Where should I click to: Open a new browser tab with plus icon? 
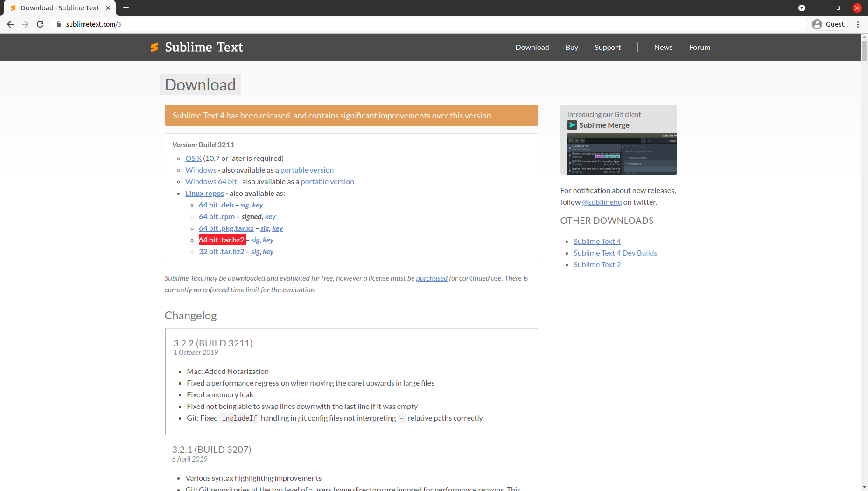point(126,8)
